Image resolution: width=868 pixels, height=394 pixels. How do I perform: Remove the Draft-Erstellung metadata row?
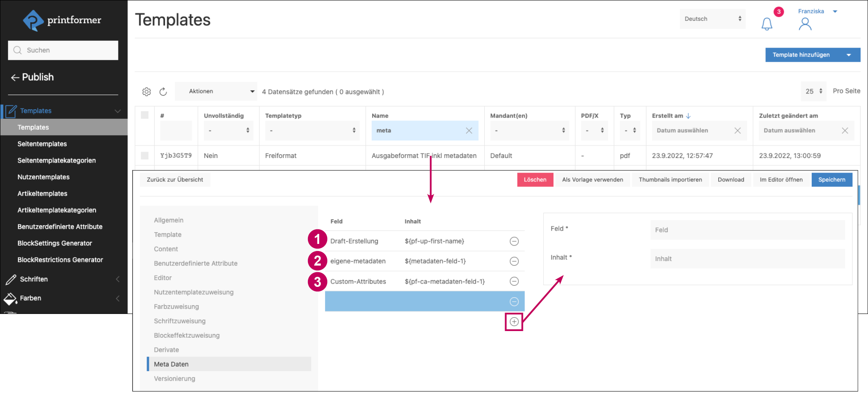click(514, 241)
